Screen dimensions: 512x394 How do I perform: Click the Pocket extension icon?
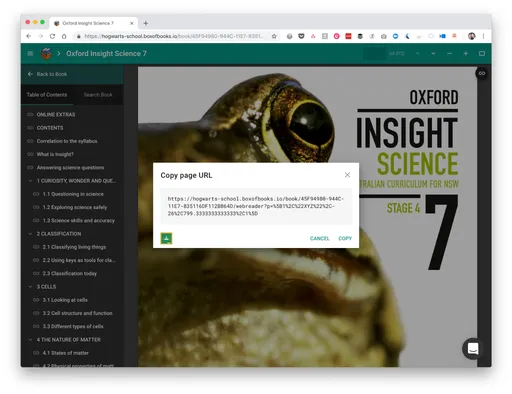click(301, 36)
